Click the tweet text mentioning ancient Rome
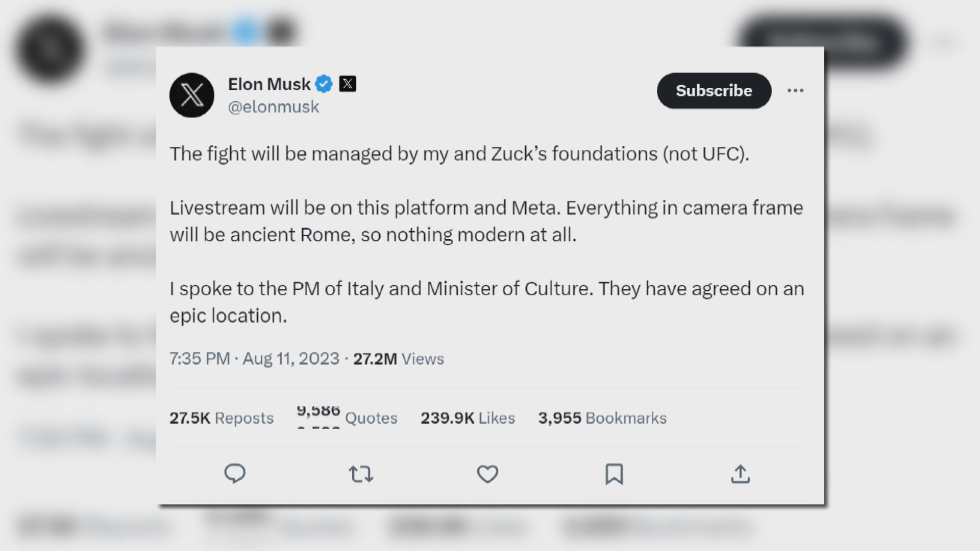Viewport: 980px width, 551px height. point(373,235)
